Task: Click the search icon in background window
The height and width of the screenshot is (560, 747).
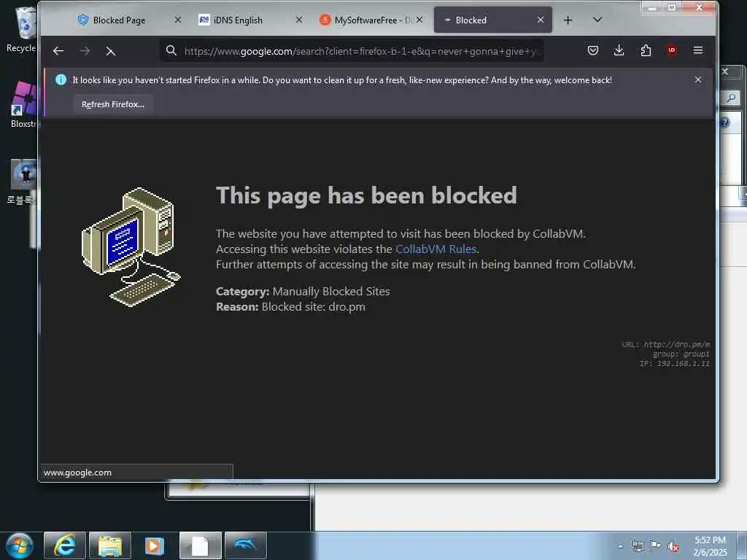Action: pos(731,98)
